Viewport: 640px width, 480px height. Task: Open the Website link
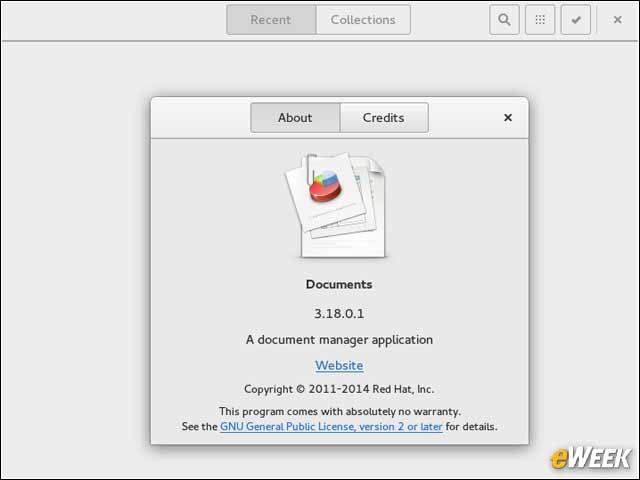339,365
